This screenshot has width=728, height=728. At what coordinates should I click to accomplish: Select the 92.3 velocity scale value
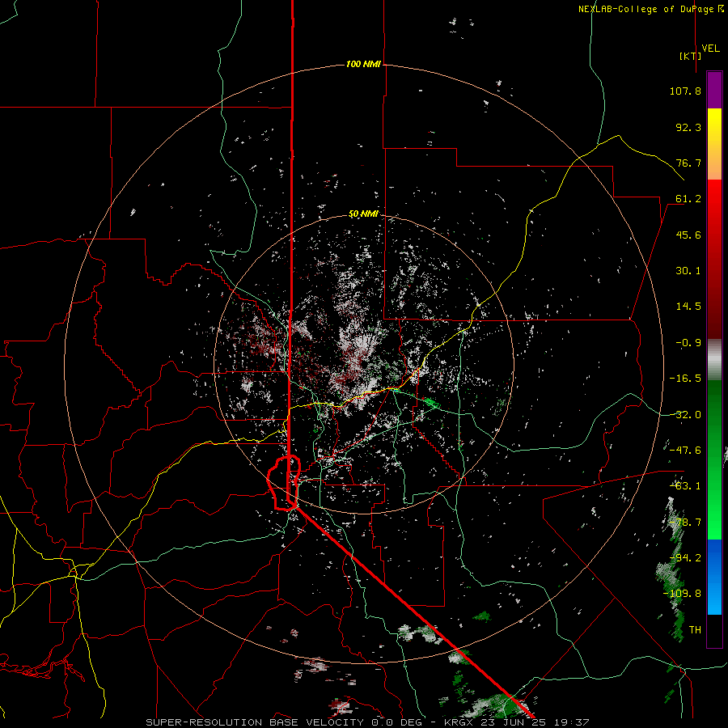tap(688, 127)
